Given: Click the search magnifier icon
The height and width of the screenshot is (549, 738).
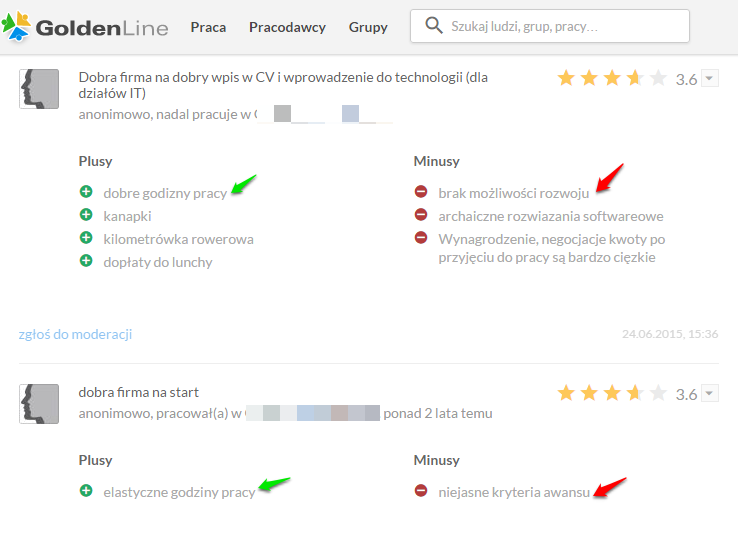Looking at the screenshot, I should pos(433,25).
